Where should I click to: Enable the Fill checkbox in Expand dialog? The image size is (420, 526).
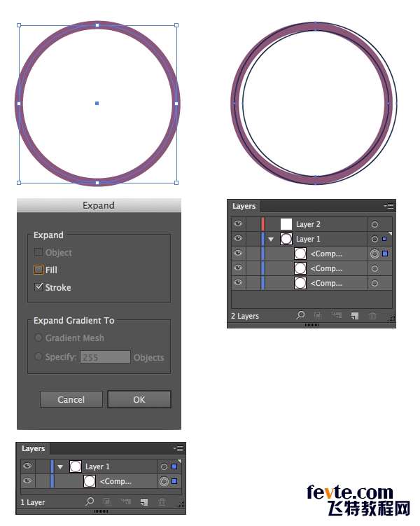(38, 270)
